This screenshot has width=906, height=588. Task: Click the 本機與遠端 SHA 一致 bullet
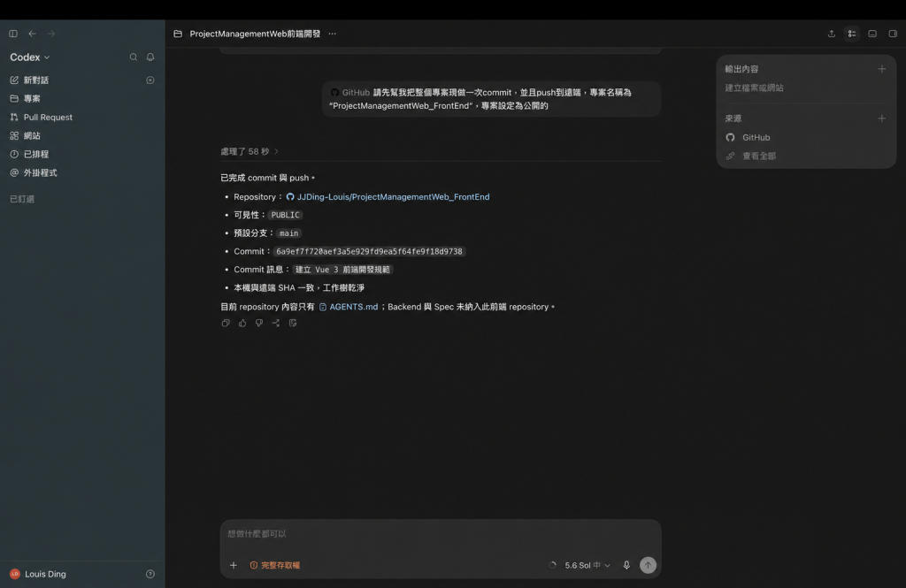point(299,287)
